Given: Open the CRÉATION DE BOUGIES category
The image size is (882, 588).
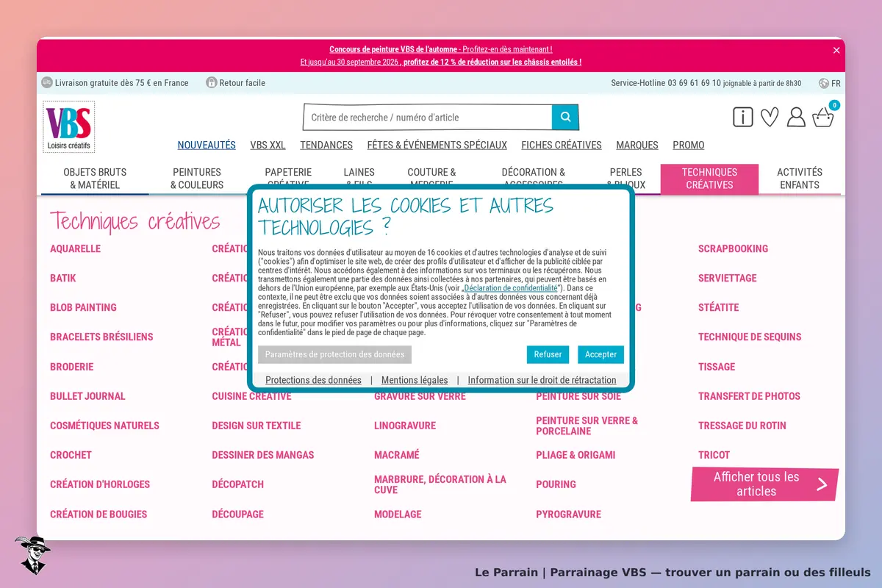Looking at the screenshot, I should point(98,514).
